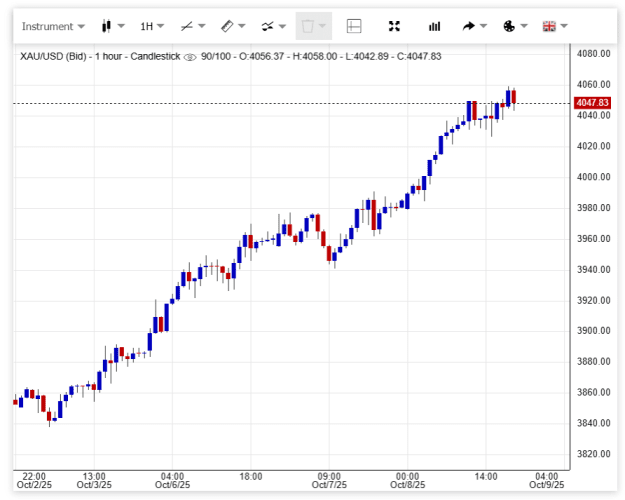Expand the indicators dropdown arrow
This screenshot has height=500, width=625.
[x=282, y=26]
